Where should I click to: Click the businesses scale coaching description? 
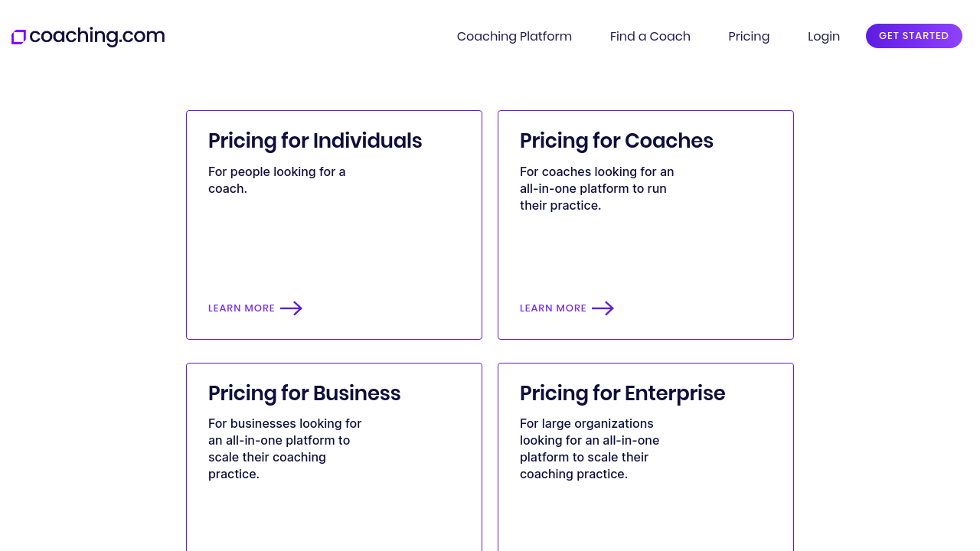point(284,448)
